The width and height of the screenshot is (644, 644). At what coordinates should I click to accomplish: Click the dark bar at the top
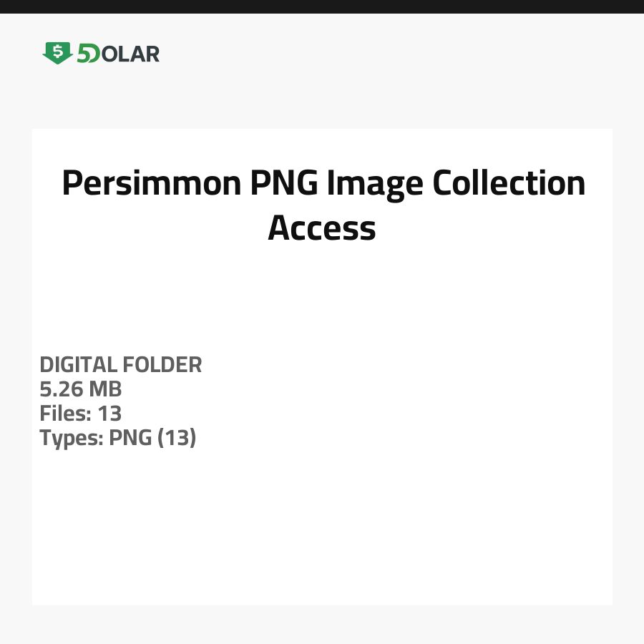pyautogui.click(x=322, y=6)
